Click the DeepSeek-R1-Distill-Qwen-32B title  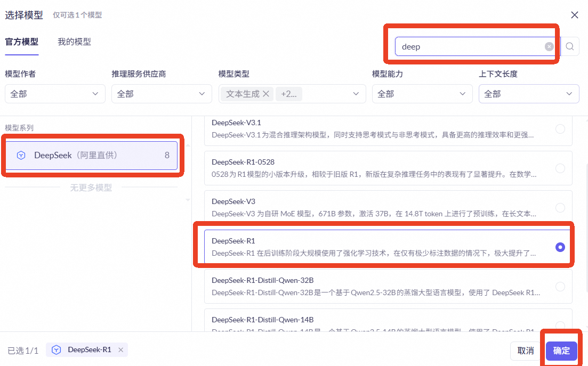coord(262,280)
